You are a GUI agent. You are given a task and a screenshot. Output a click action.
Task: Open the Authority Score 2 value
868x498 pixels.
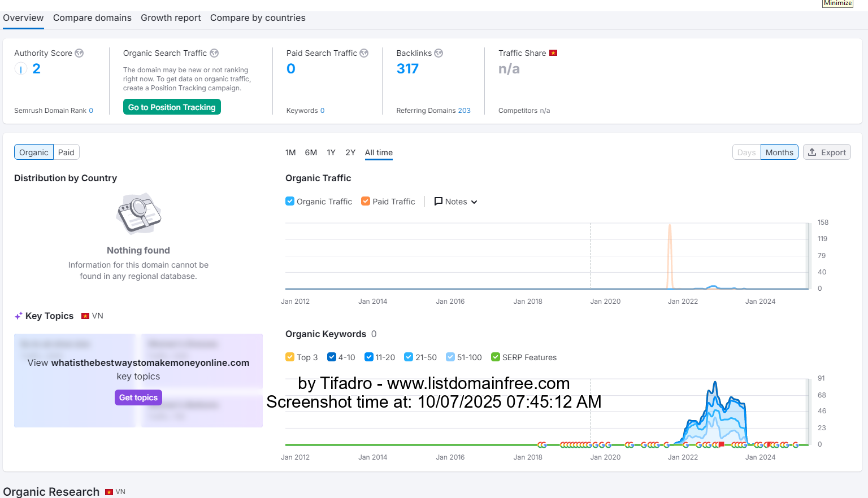click(36, 69)
